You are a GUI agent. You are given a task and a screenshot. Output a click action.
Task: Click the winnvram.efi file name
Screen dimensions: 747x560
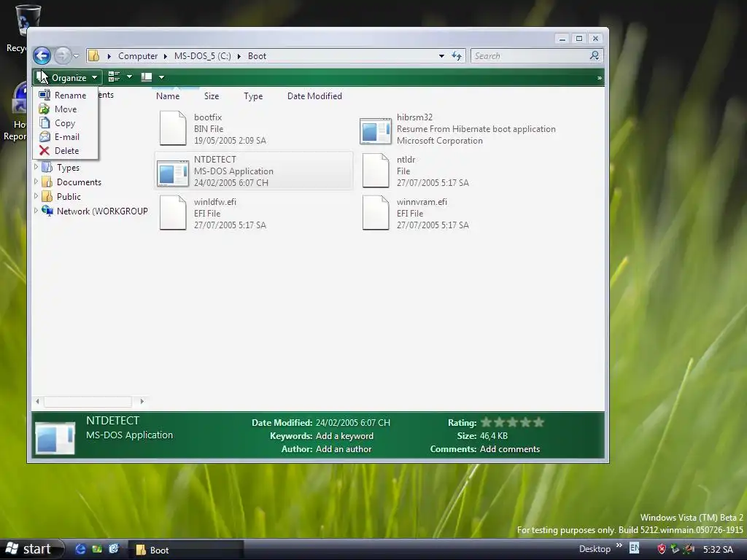pyautogui.click(x=422, y=202)
